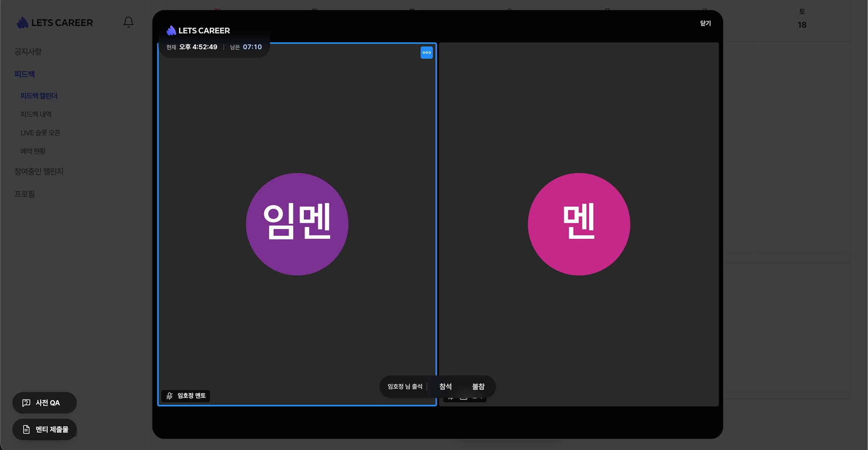
Task: Click the remaining time 07:10
Action: [252, 47]
